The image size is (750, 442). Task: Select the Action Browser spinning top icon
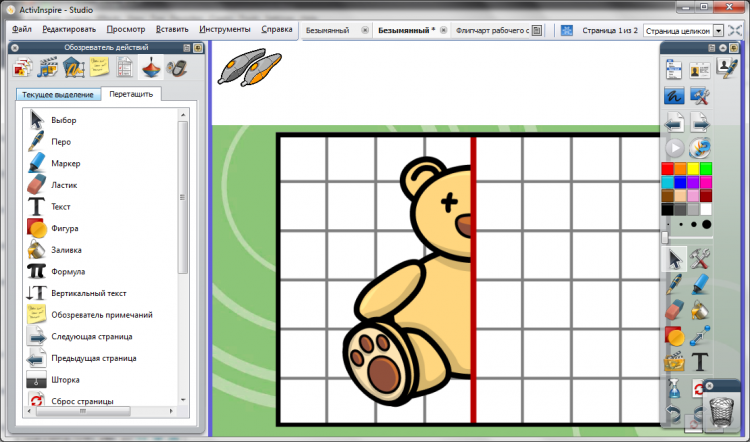151,67
